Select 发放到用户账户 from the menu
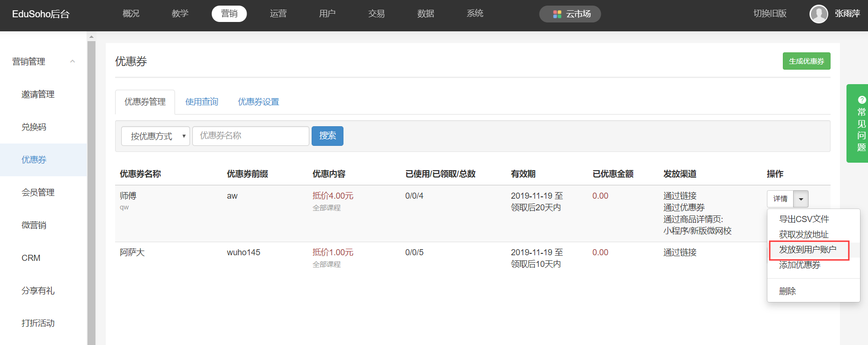 click(x=807, y=250)
